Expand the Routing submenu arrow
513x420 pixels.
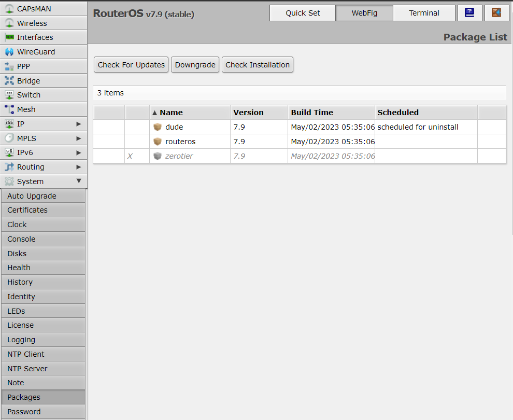coord(79,167)
